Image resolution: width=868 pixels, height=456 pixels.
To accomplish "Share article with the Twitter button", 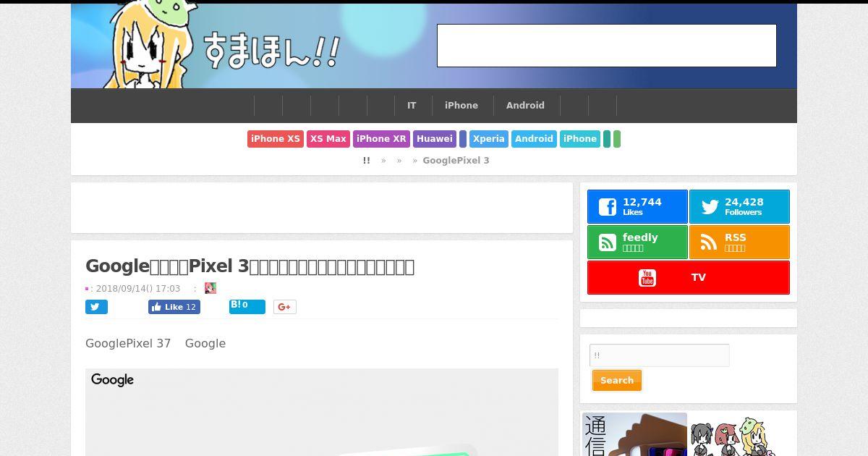I will (96, 307).
